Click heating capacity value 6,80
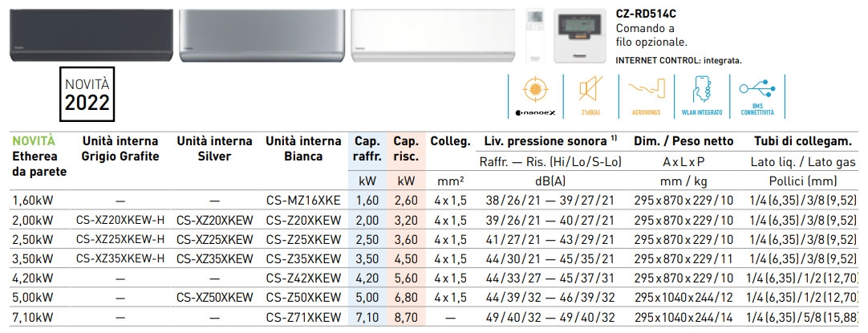868x333 pixels. (406, 298)
